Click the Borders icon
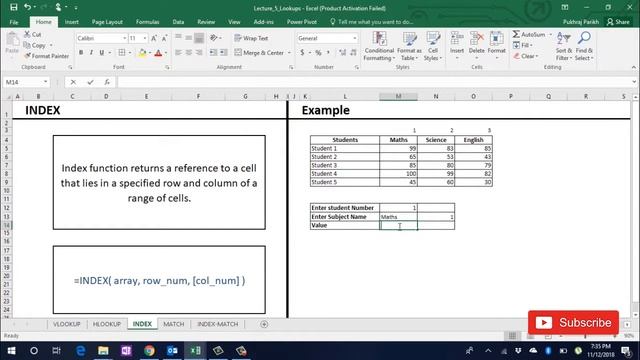The width and height of the screenshot is (640, 360). tap(122, 52)
